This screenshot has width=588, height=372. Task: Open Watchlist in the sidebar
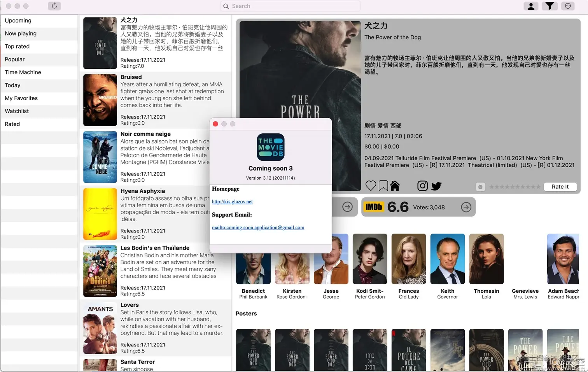click(x=39, y=111)
